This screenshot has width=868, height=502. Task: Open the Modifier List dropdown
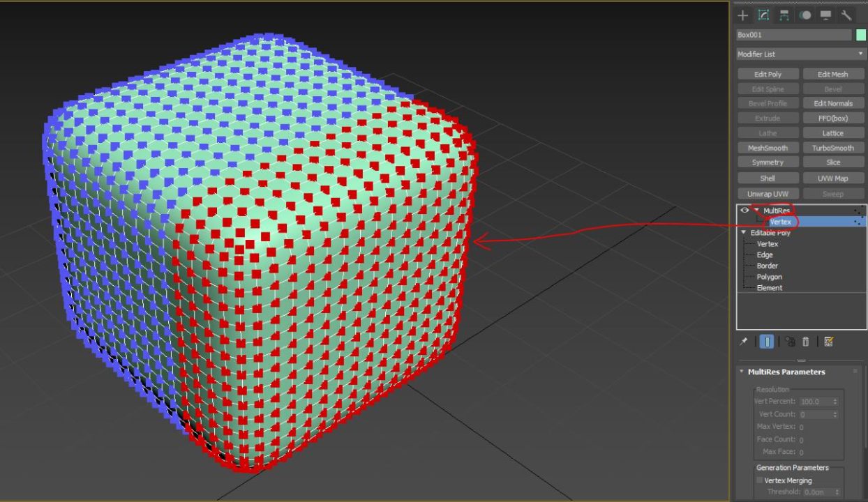coord(860,54)
